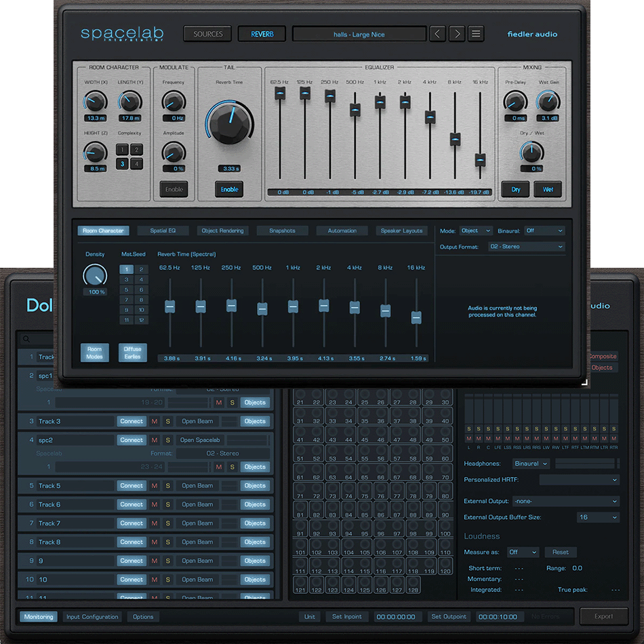The image size is (644, 644).
Task: Solo the L speaker channel
Action: click(469, 429)
